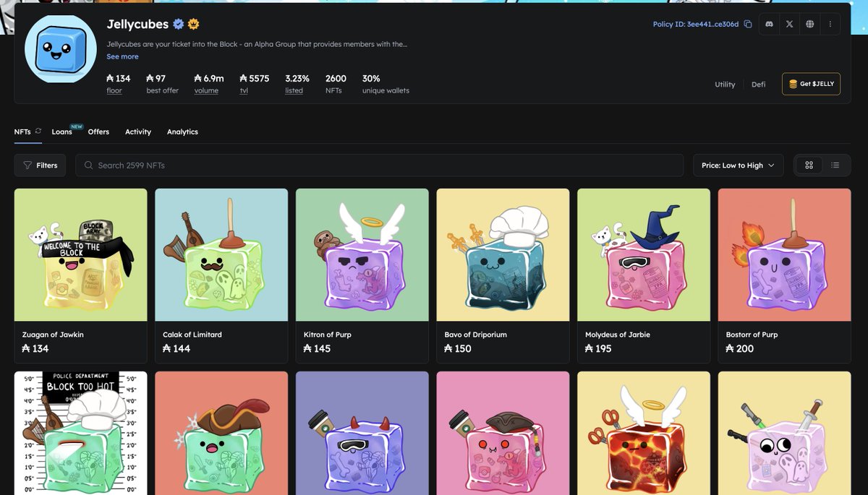Click the ₳ 195 price on Molydeus card
The height and width of the screenshot is (495, 868).
598,348
